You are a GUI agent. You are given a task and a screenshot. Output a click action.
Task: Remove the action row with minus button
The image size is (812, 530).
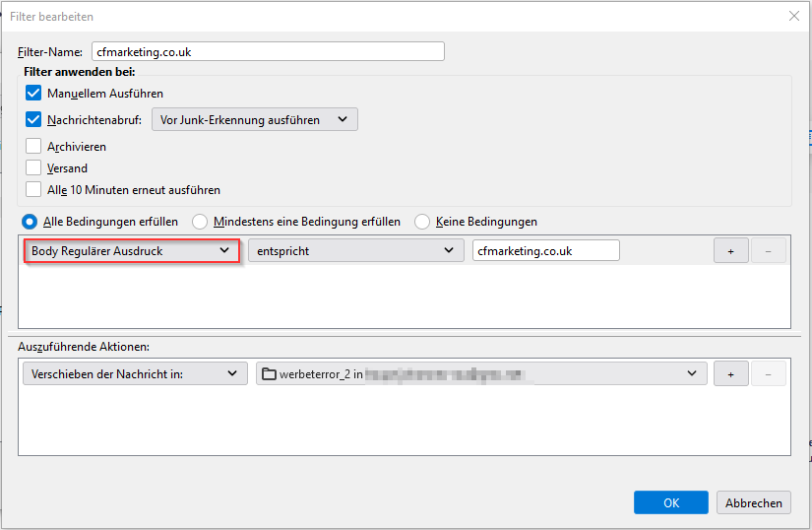[x=768, y=374]
